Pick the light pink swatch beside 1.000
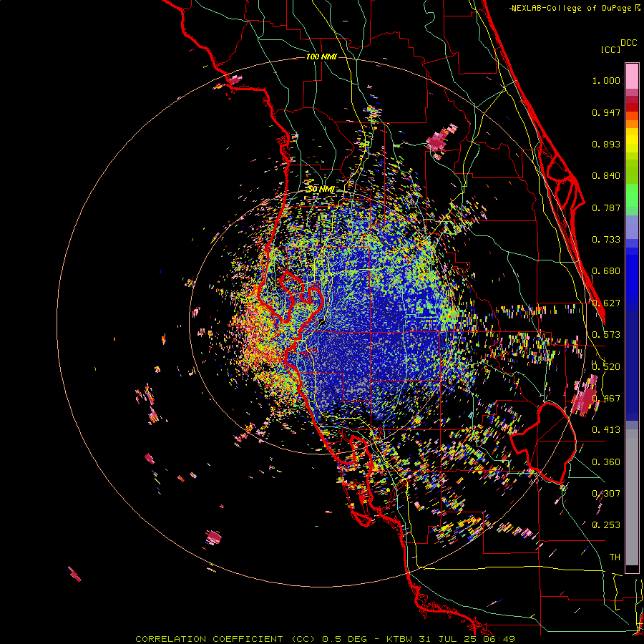 [632, 77]
